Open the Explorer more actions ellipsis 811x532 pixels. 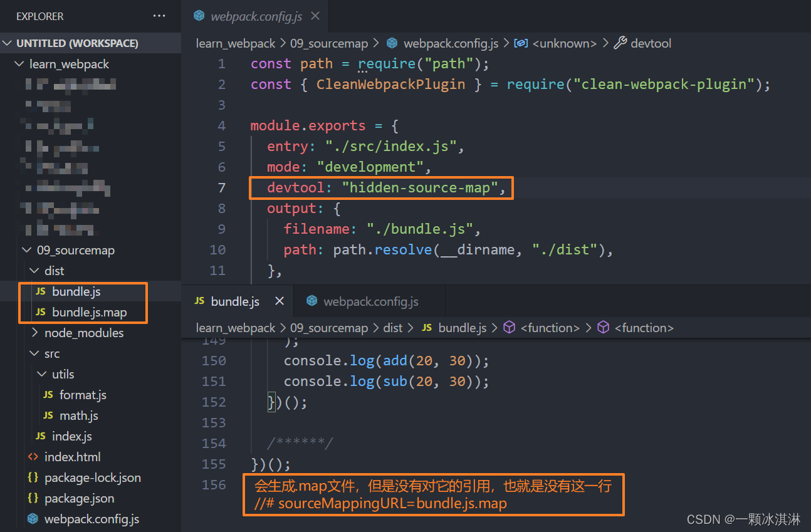159,16
